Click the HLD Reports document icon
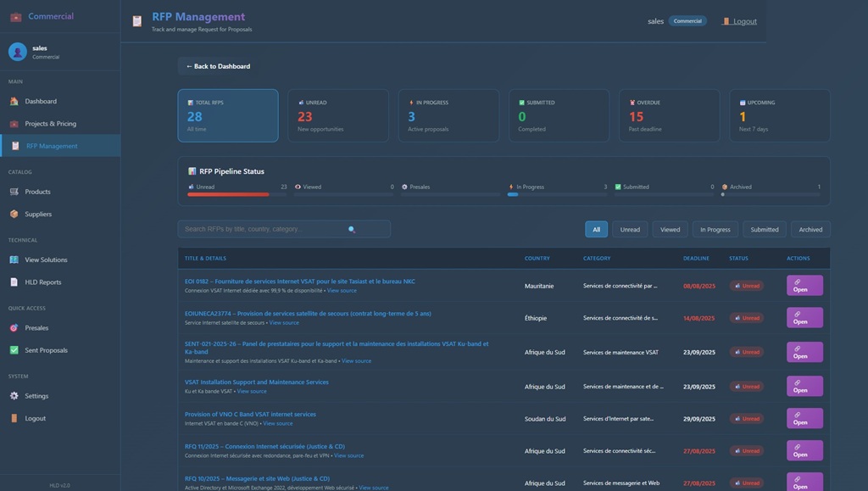 click(x=14, y=282)
